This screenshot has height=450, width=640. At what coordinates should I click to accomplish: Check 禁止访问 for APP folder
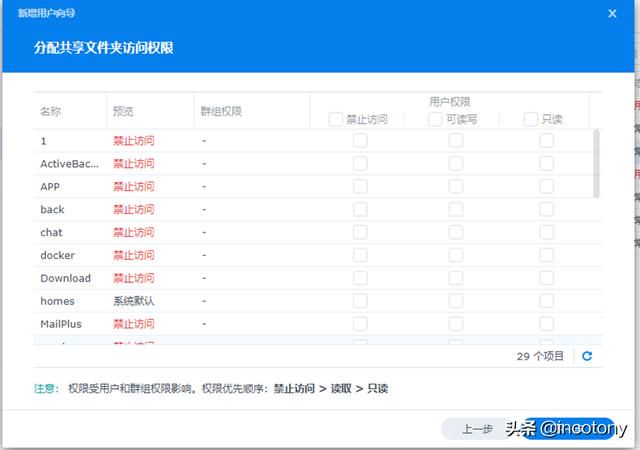pos(360,186)
